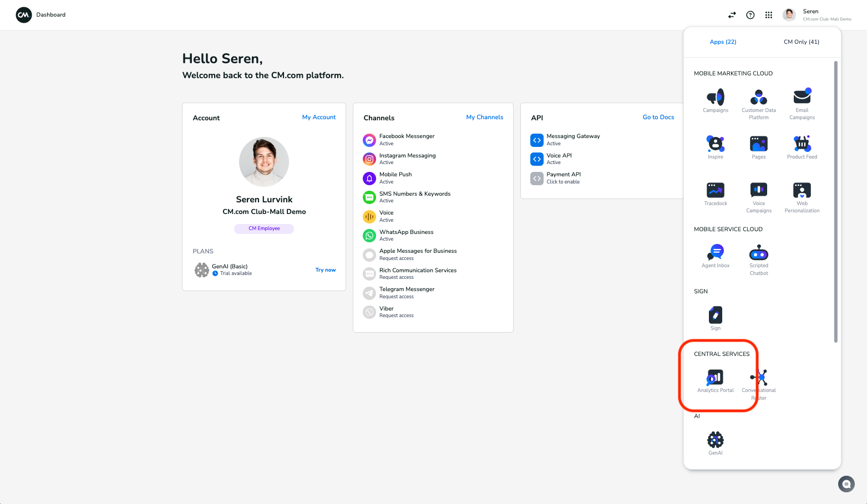
Task: Click the account switch arrows icon
Action: pyautogui.click(x=732, y=15)
